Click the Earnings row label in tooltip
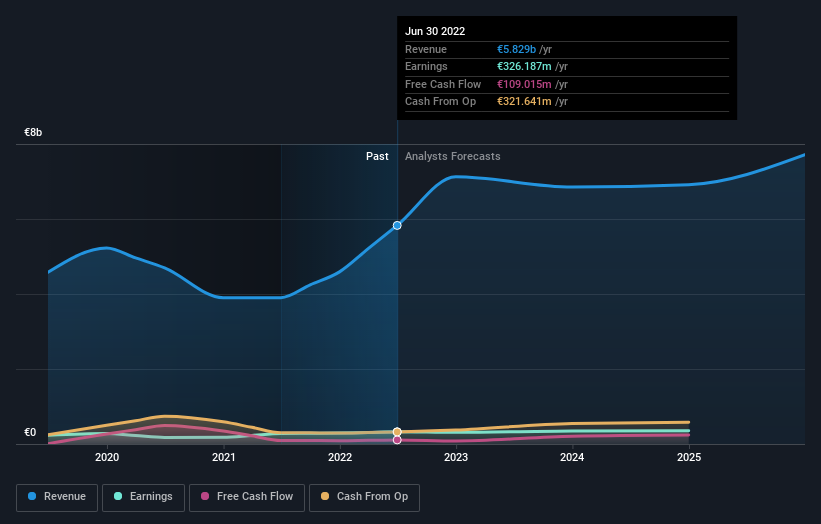821x524 pixels. pos(426,66)
